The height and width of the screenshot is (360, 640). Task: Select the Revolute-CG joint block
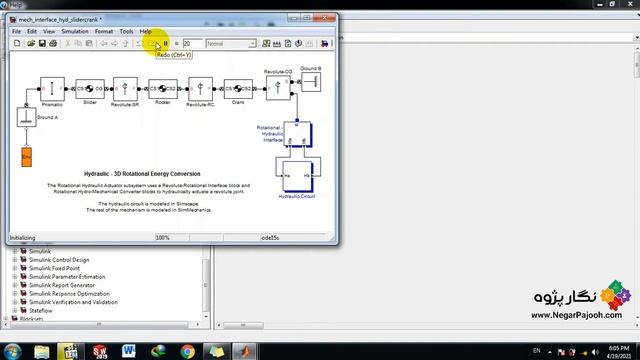(278, 87)
